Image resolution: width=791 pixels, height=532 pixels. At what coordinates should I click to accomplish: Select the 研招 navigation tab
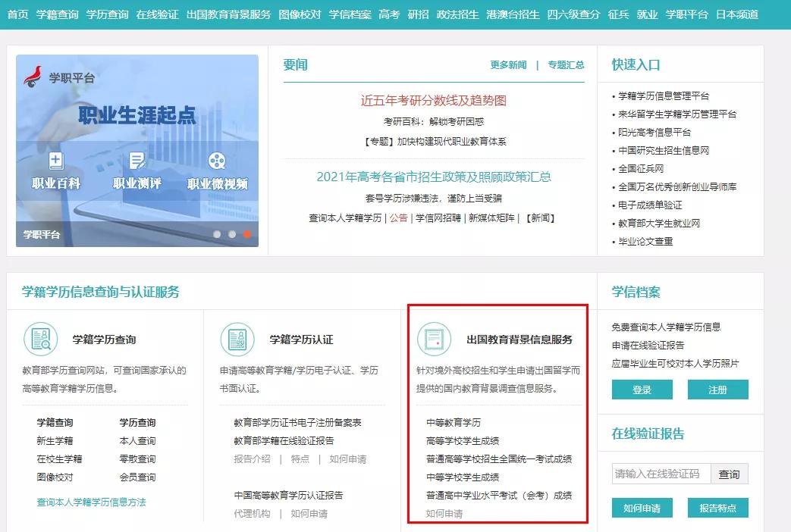419,14
